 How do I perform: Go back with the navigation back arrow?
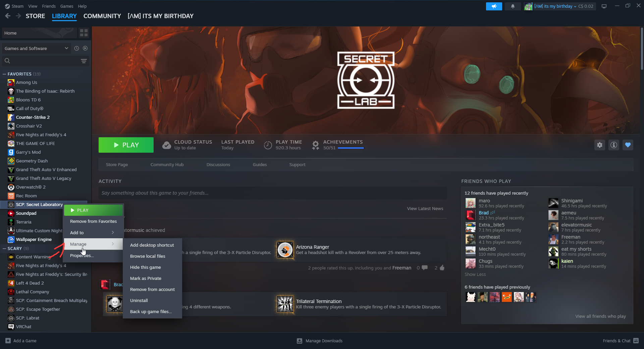8,16
